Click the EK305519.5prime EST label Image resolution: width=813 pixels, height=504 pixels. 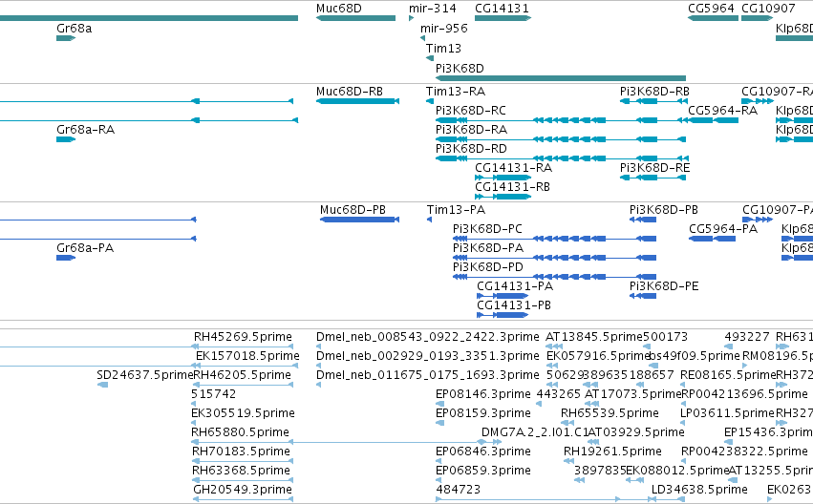pyautogui.click(x=243, y=412)
